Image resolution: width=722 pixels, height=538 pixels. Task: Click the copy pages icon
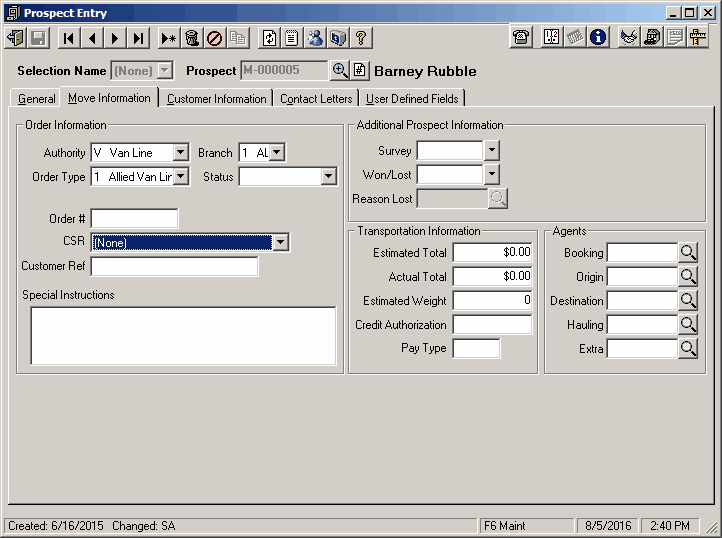pos(238,38)
